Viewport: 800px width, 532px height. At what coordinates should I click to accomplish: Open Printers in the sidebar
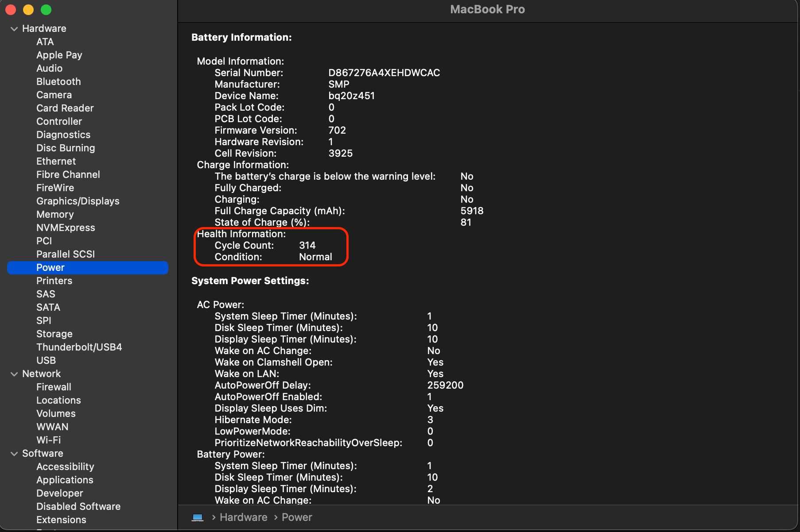tap(54, 281)
